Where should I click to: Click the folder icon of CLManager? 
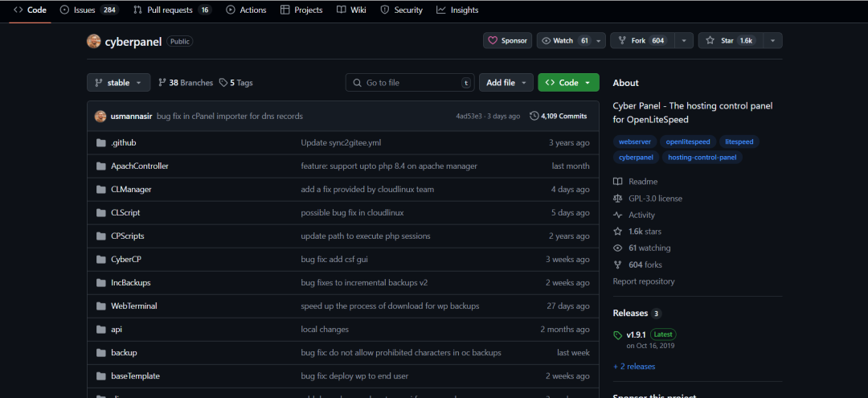coord(100,189)
